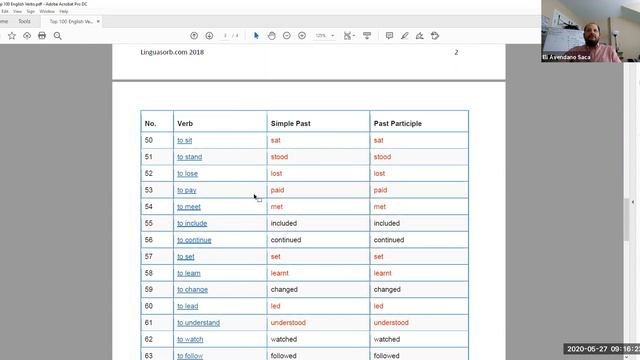The width and height of the screenshot is (640, 360).
Task: Click 'paid' in the Past Participle column
Action: (380, 190)
